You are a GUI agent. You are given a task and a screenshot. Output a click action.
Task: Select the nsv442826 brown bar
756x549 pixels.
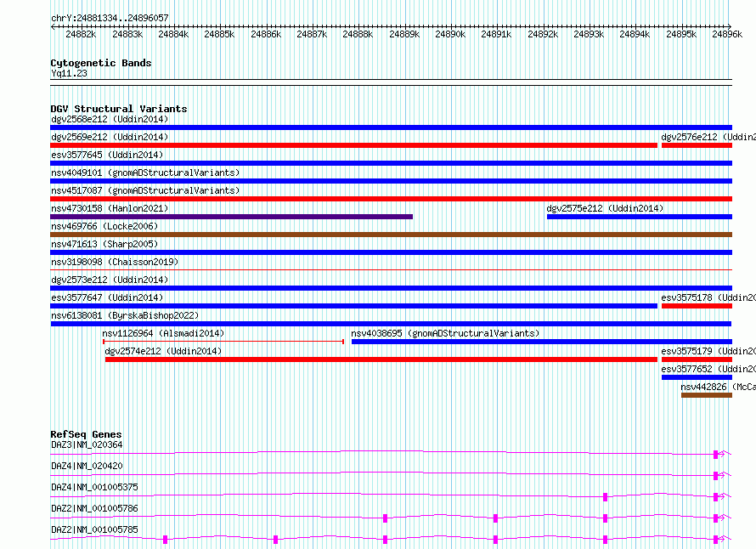[x=707, y=395]
